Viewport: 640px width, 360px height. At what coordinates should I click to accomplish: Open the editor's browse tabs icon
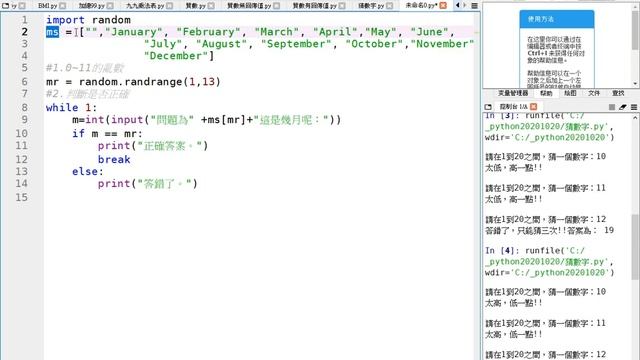point(5,5)
